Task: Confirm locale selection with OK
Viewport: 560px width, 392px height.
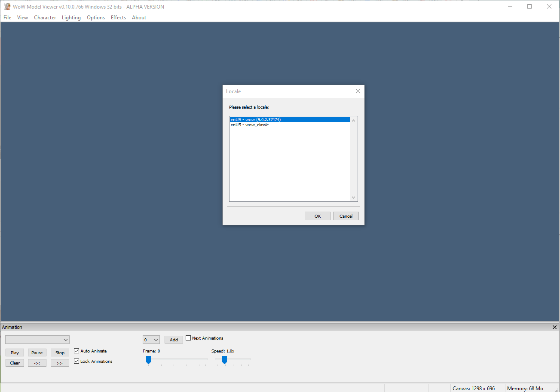Action: coord(317,216)
